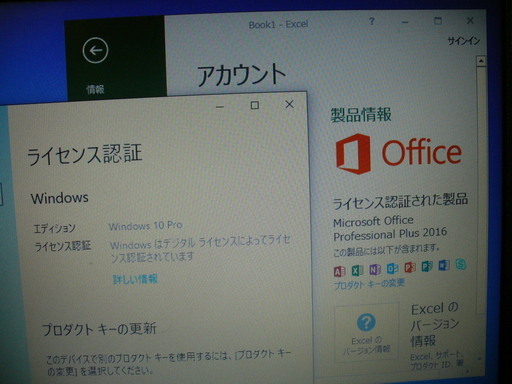Close the Book1 - Excel window

point(470,21)
